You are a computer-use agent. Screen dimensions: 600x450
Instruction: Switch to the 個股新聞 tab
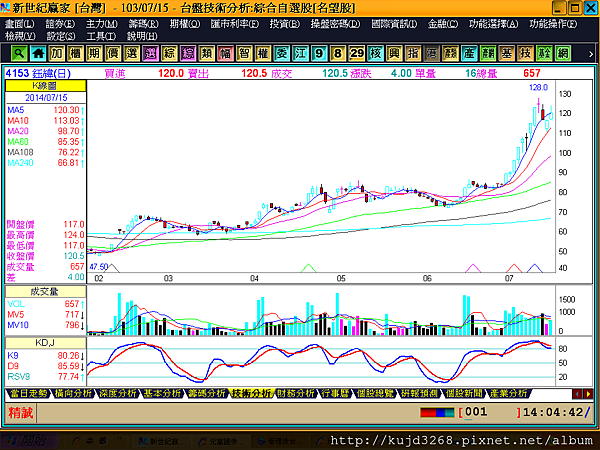pos(464,393)
